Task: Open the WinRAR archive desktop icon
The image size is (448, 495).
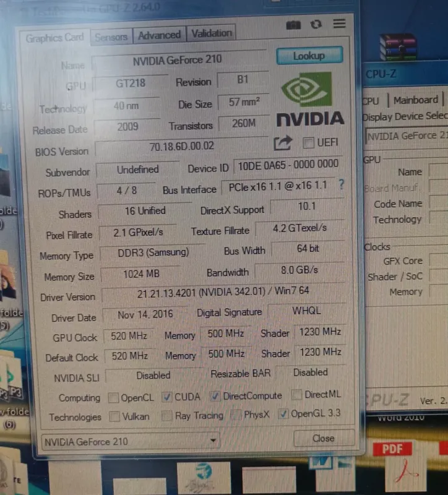Action: click(x=398, y=47)
